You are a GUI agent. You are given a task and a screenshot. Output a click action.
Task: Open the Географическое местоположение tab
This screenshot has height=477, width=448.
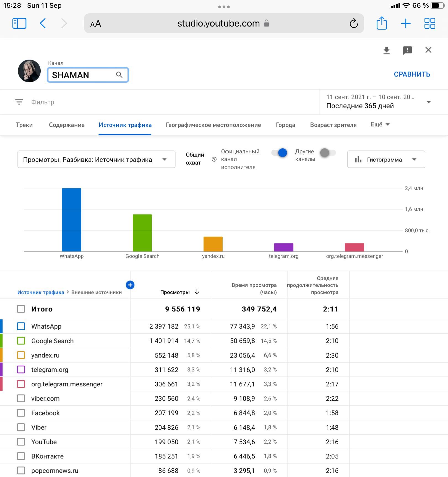tap(213, 125)
